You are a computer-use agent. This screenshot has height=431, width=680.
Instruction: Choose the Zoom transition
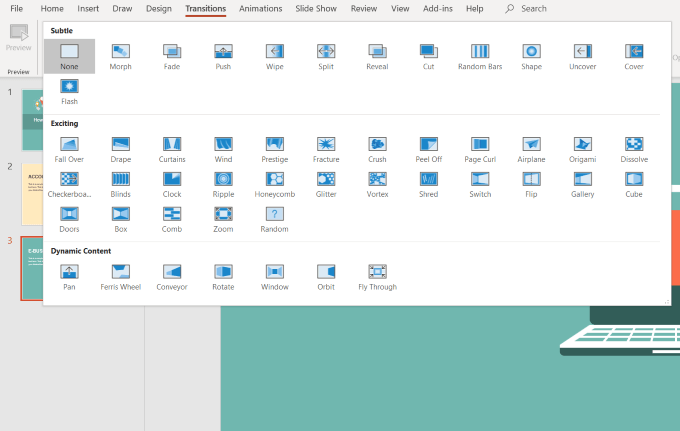[223, 219]
